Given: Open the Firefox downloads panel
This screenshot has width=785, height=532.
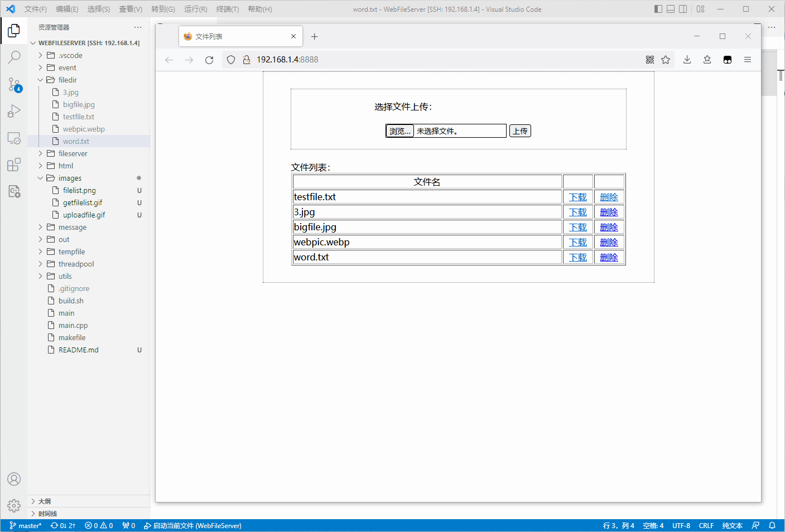Looking at the screenshot, I should (x=687, y=60).
